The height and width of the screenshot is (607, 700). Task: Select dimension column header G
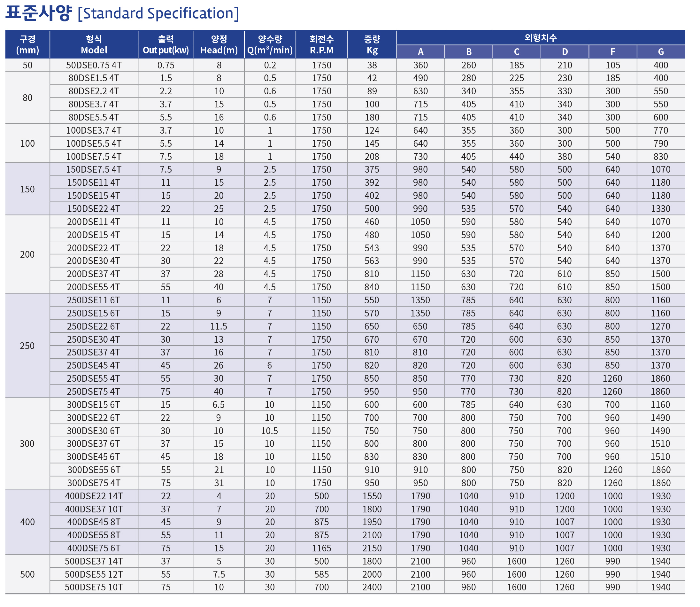(x=661, y=52)
